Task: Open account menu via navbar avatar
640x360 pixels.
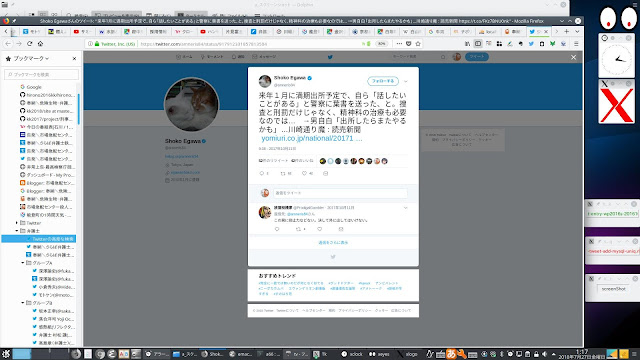Action: (457, 57)
